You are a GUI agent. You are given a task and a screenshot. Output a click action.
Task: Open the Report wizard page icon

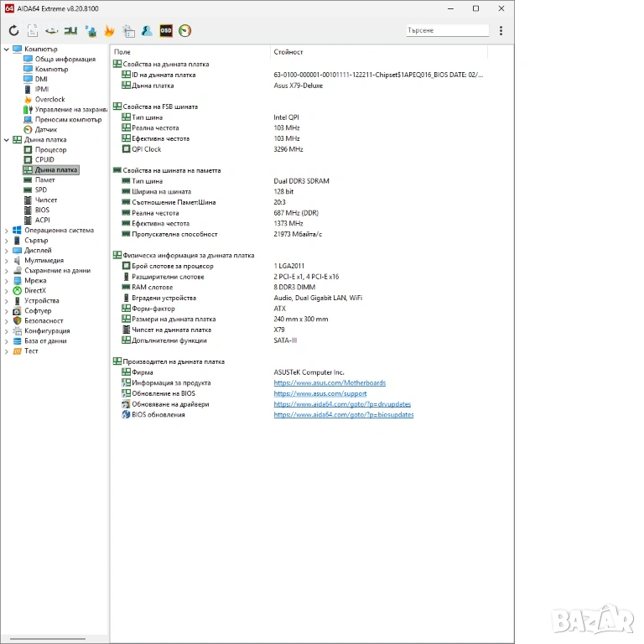tap(33, 31)
